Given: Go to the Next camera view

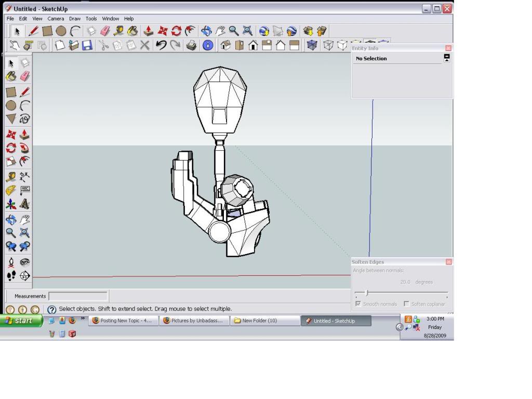Looking at the screenshot, I should 24,246.
